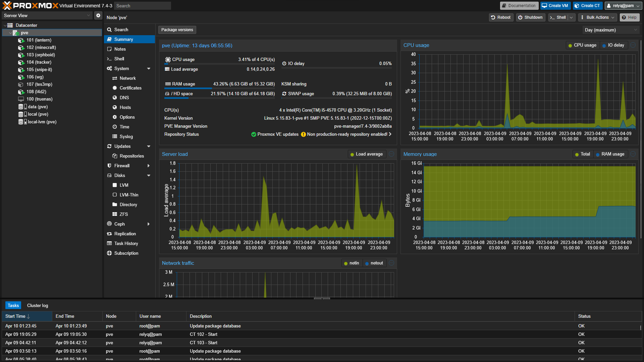Open the Certificates gear icon entry
Viewport: 644px width, 362px height.
(x=115, y=88)
